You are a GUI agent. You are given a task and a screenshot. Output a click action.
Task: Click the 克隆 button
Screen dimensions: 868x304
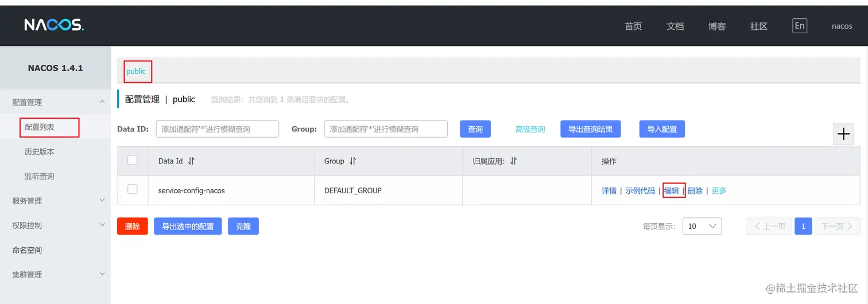pos(243,226)
